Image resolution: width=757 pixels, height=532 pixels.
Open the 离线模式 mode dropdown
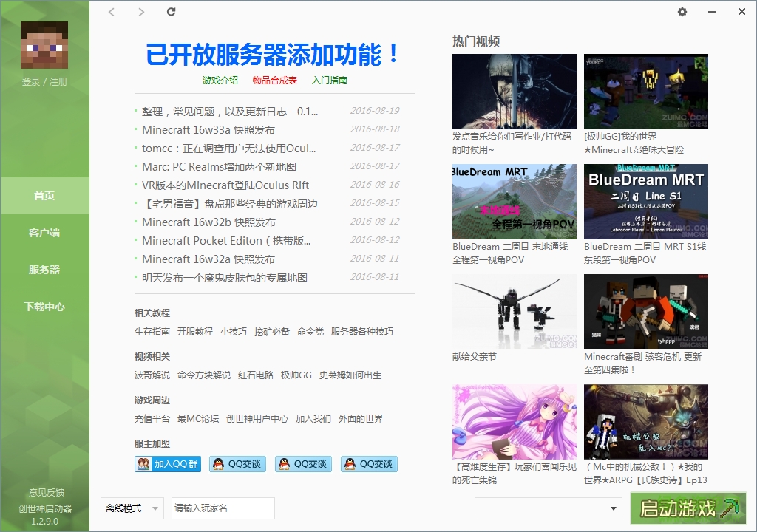click(x=131, y=508)
